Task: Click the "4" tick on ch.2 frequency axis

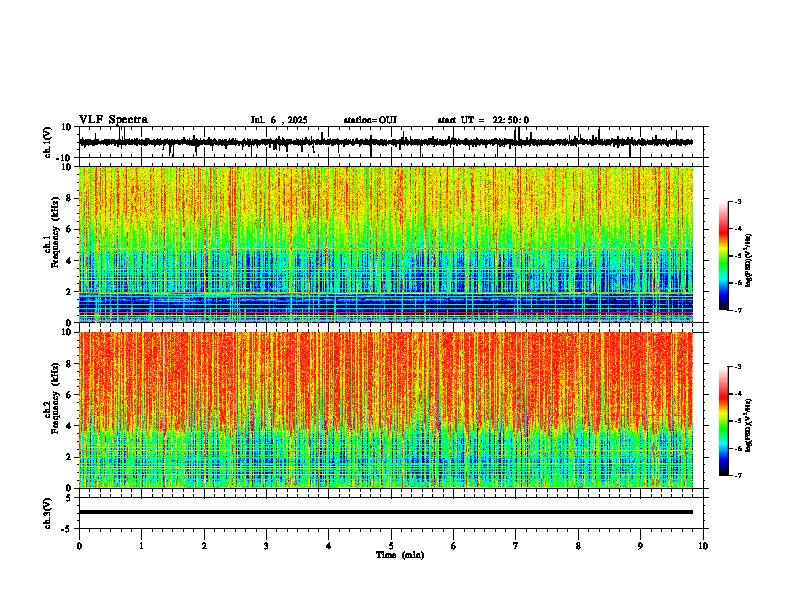Action: (69, 426)
